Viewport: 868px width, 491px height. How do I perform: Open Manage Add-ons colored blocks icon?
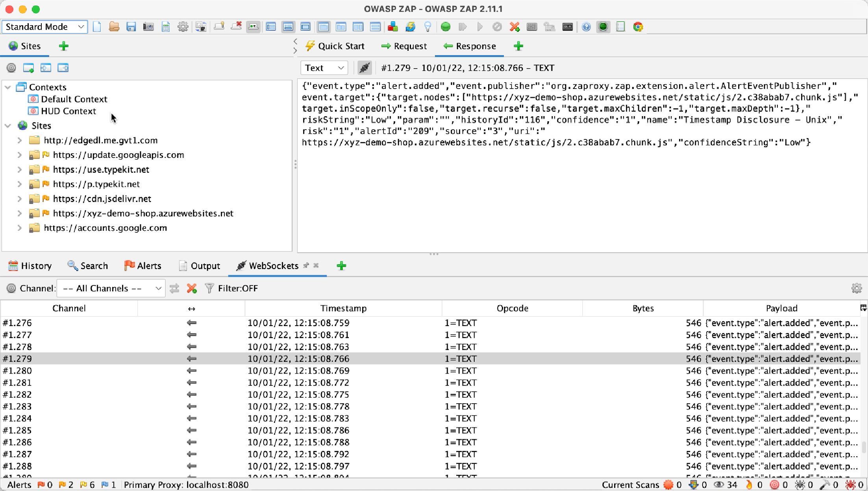[393, 27]
